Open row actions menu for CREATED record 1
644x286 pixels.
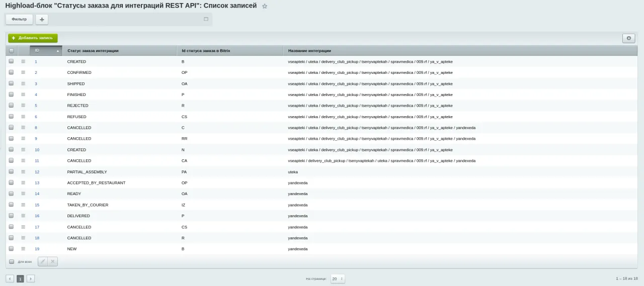(x=23, y=61)
